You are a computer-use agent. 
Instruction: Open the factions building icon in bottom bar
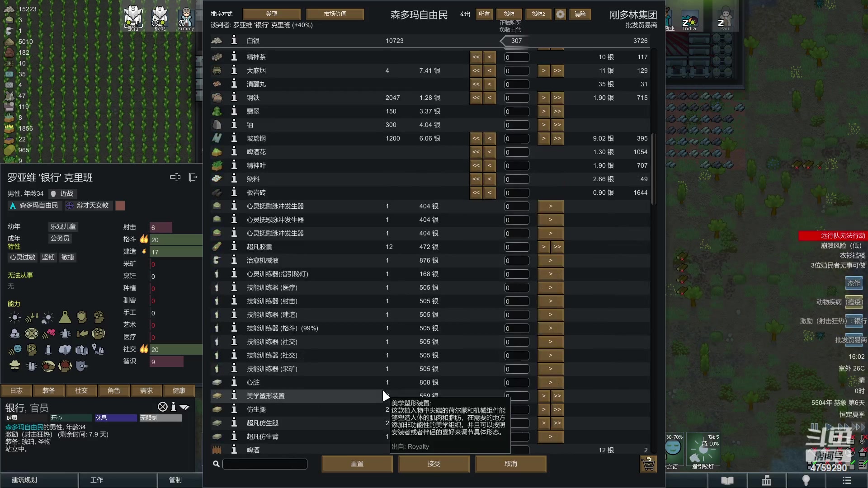[766, 480]
